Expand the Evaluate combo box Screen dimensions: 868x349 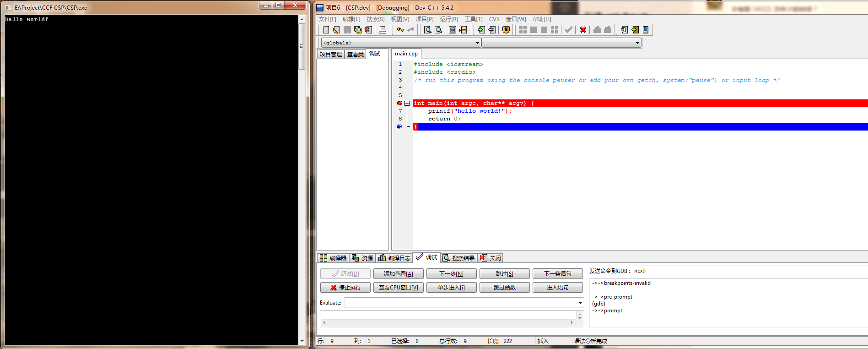(x=580, y=303)
